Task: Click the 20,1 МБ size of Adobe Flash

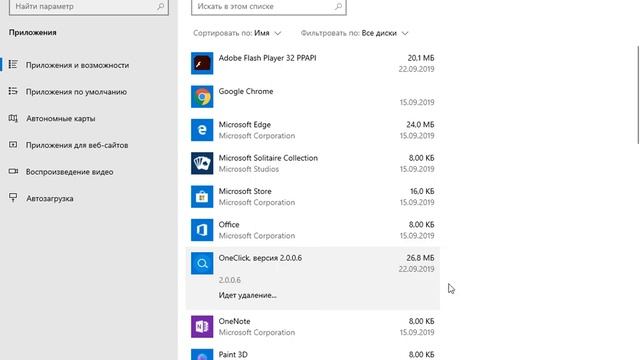Action: tap(421, 58)
